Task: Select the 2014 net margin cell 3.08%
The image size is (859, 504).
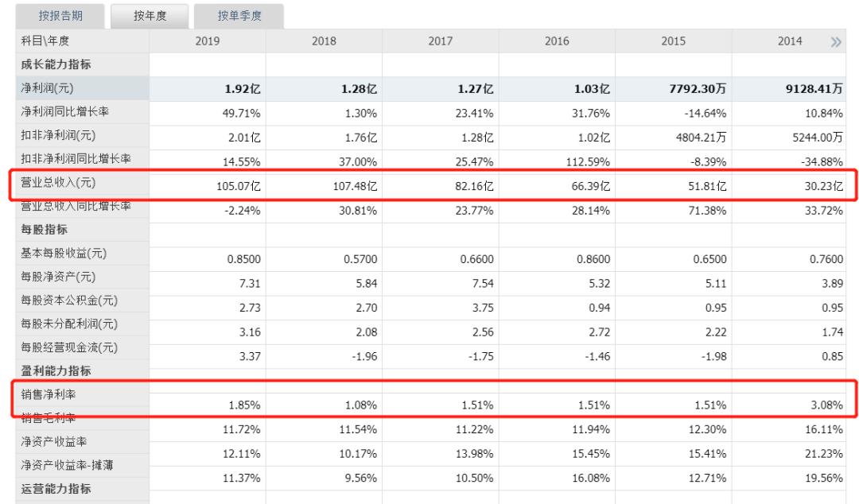Action: 826,405
